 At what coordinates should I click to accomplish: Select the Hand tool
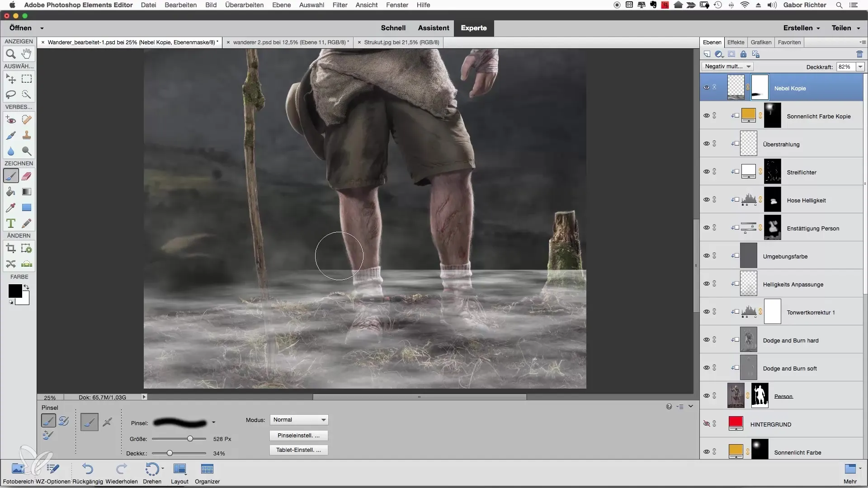[x=27, y=54]
